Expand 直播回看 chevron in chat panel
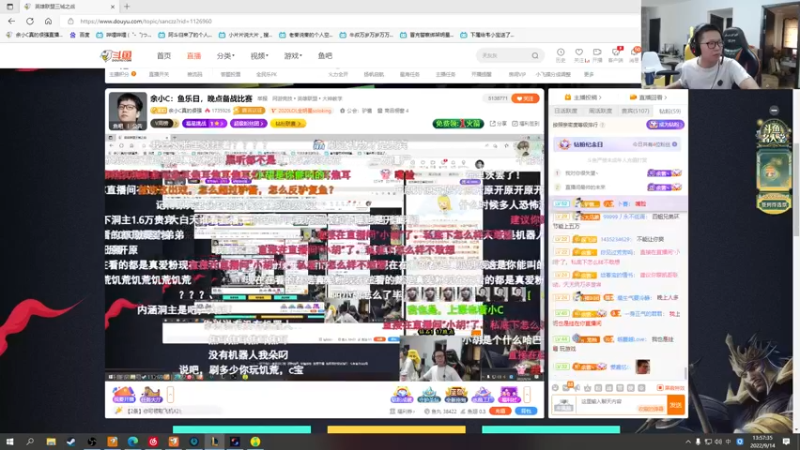Viewport: 800px width, 450px height. coord(649,97)
